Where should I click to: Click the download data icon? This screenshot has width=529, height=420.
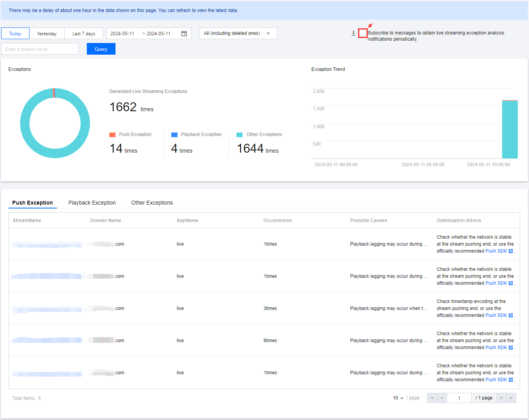coord(353,33)
